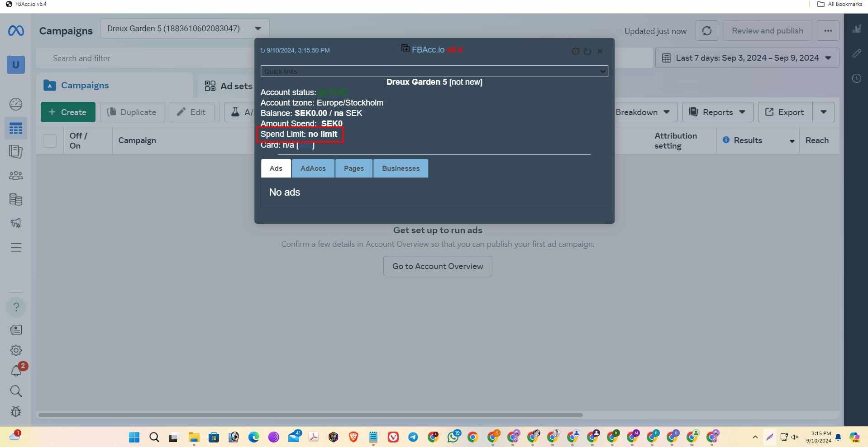Open the Report a problem bug icon
The image size is (868, 447).
[16, 411]
